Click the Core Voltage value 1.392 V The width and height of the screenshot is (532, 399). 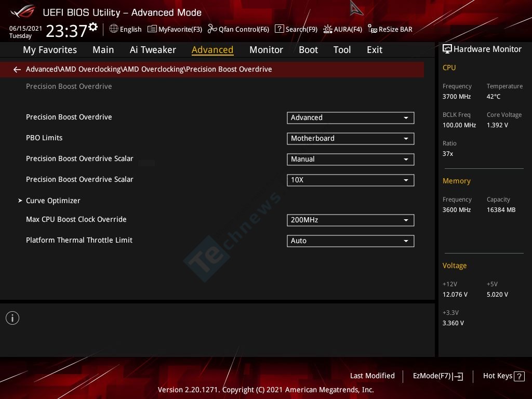point(497,125)
